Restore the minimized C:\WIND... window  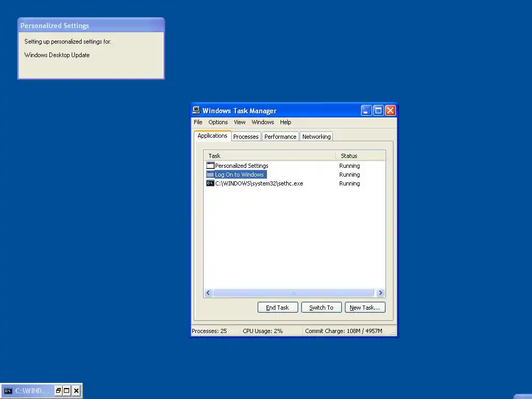[58, 391]
